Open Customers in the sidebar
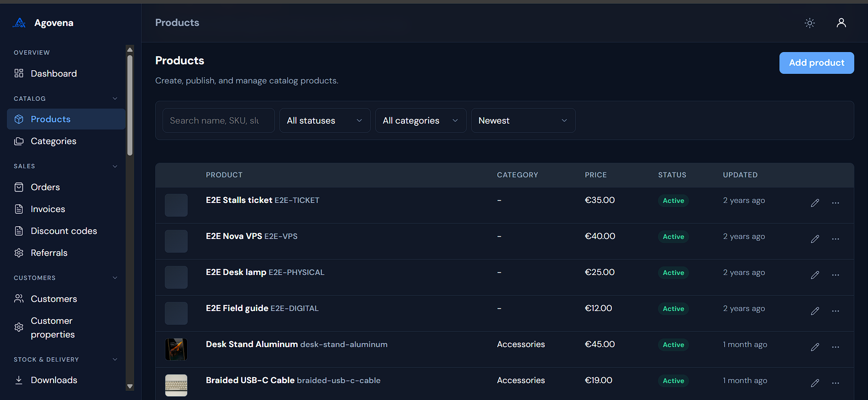This screenshot has width=868, height=400. click(x=66, y=299)
